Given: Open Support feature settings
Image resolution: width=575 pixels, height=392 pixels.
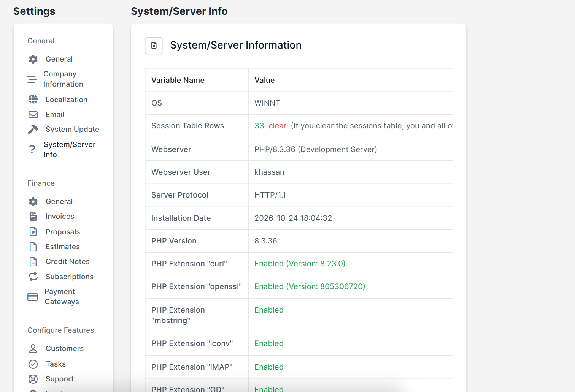Looking at the screenshot, I should tap(60, 379).
